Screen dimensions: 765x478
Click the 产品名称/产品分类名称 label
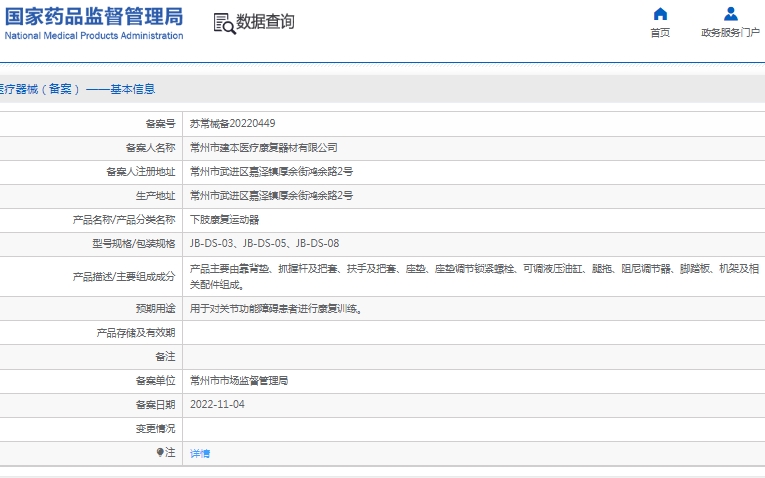tap(124, 219)
